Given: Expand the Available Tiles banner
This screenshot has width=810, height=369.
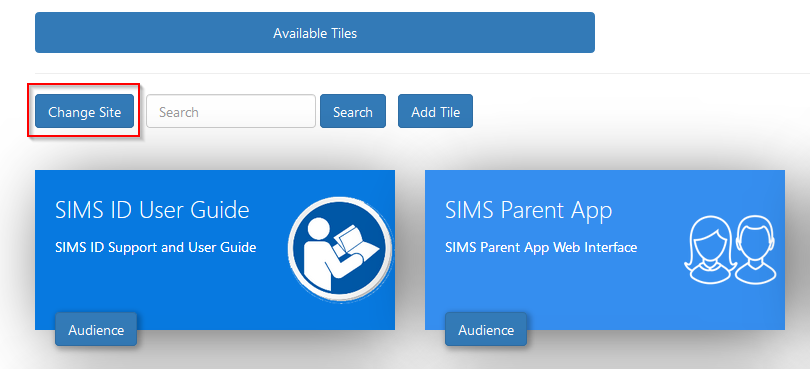Looking at the screenshot, I should click(315, 33).
